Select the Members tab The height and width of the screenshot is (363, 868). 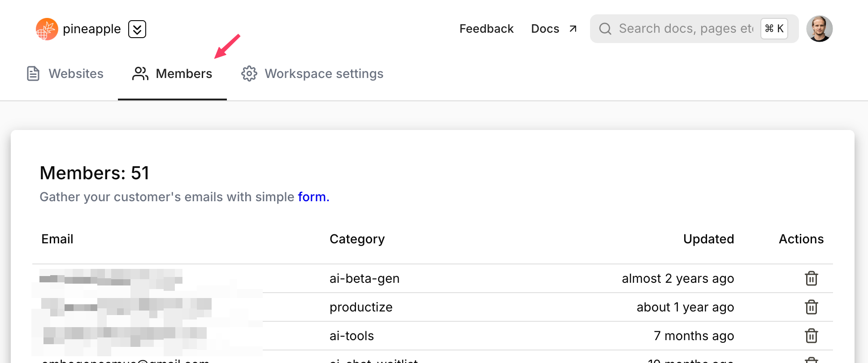tap(183, 73)
